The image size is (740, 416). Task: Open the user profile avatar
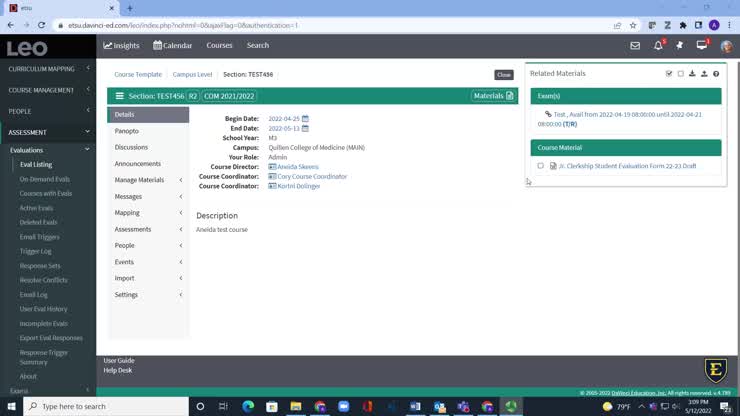coord(727,46)
